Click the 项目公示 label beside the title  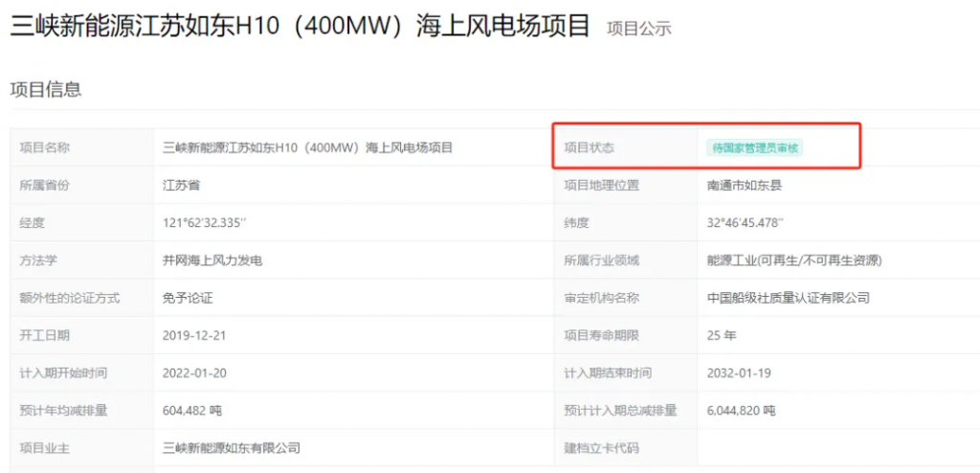[x=638, y=29]
